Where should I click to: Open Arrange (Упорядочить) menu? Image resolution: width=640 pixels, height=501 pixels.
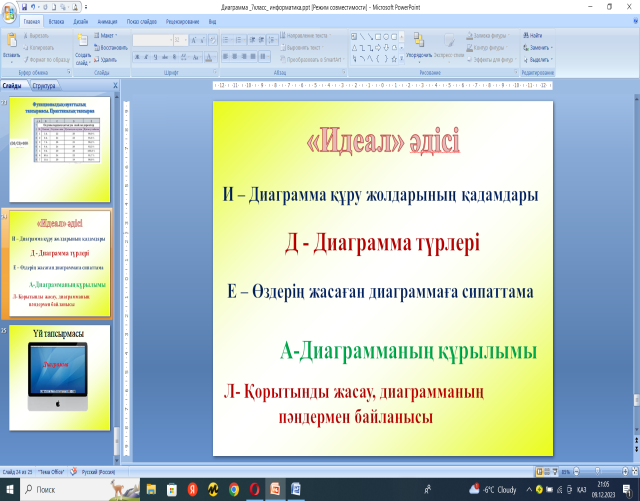pos(419,46)
